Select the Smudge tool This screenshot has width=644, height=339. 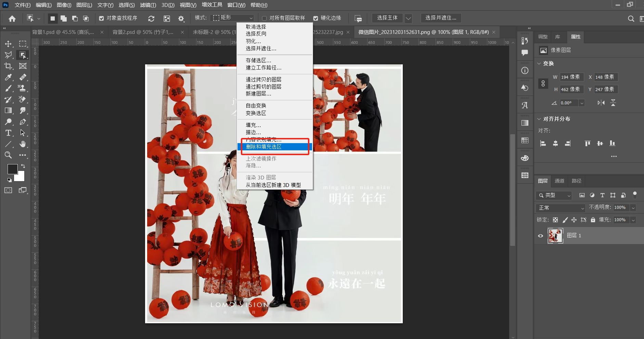[23, 111]
